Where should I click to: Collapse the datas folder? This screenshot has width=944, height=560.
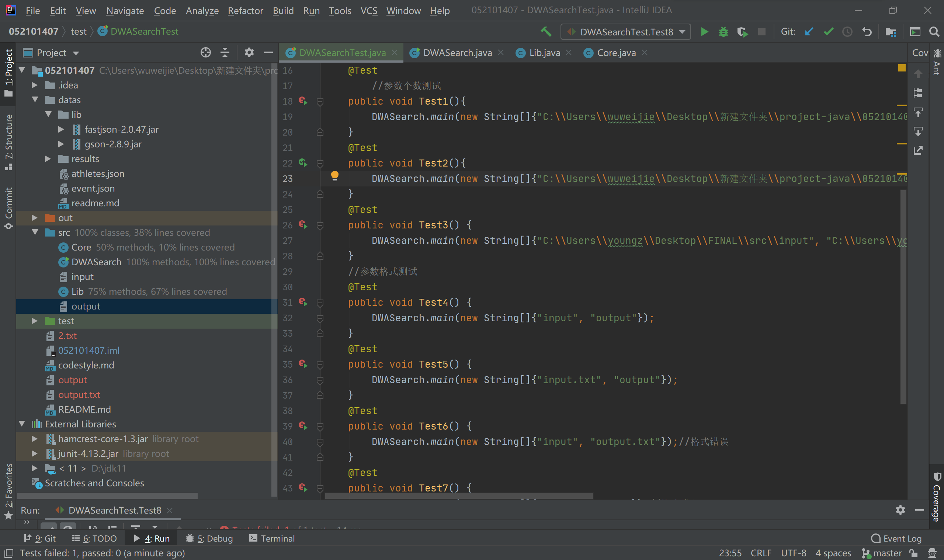point(35,99)
